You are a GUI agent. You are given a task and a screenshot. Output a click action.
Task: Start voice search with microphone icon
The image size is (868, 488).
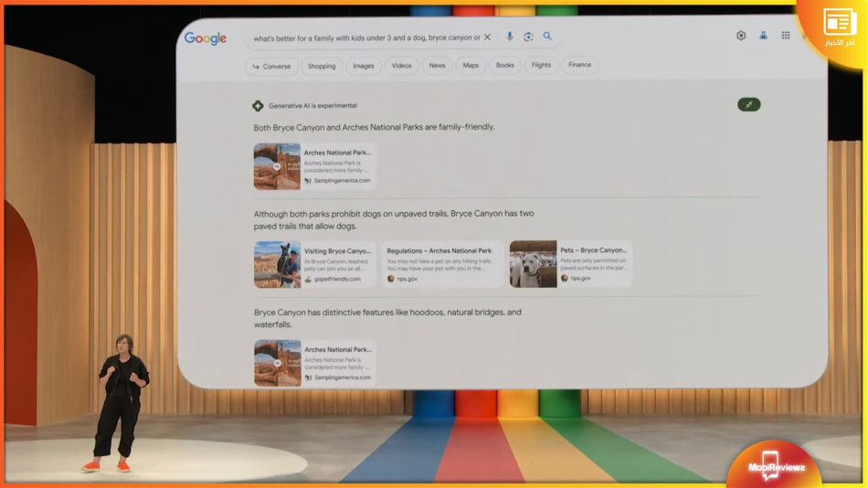[x=510, y=37]
